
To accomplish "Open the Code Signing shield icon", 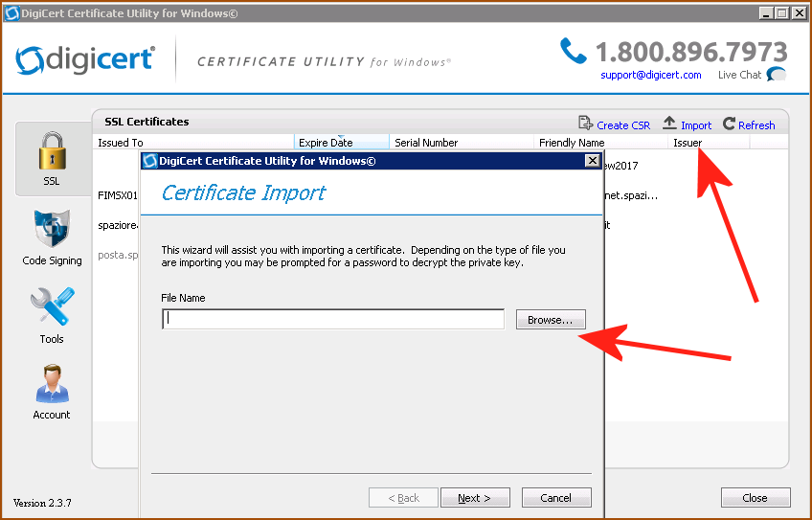I will [52, 229].
